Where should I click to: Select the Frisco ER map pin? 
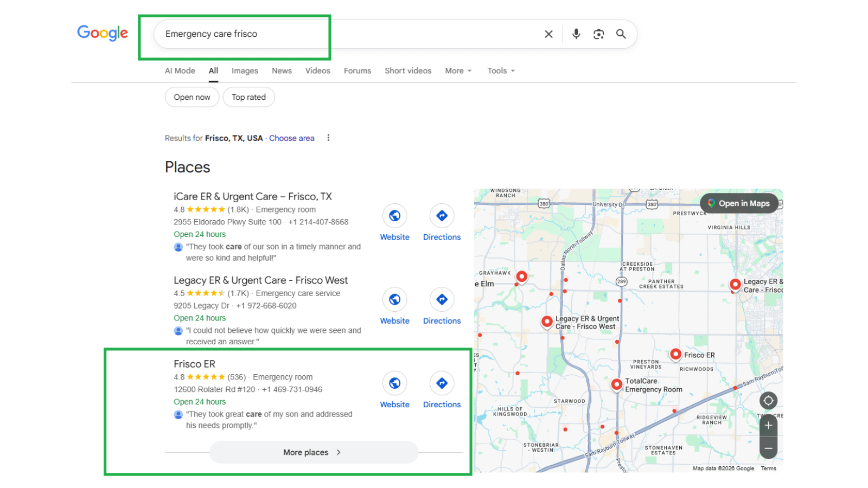pos(675,354)
